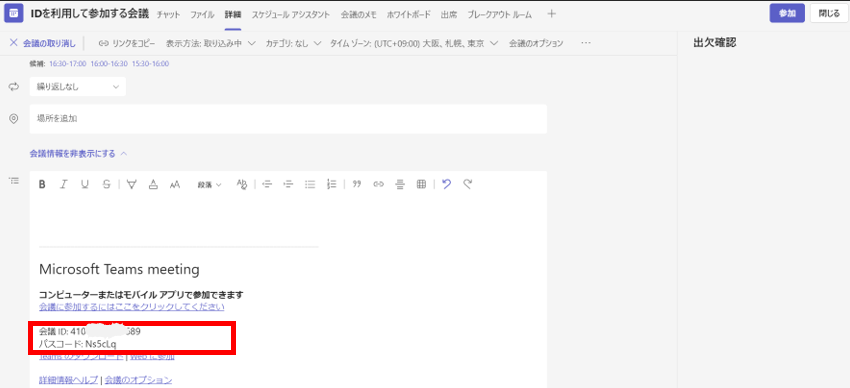Screen dimensions: 850x388
Task: Click the 参加 join button
Action: pos(787,14)
